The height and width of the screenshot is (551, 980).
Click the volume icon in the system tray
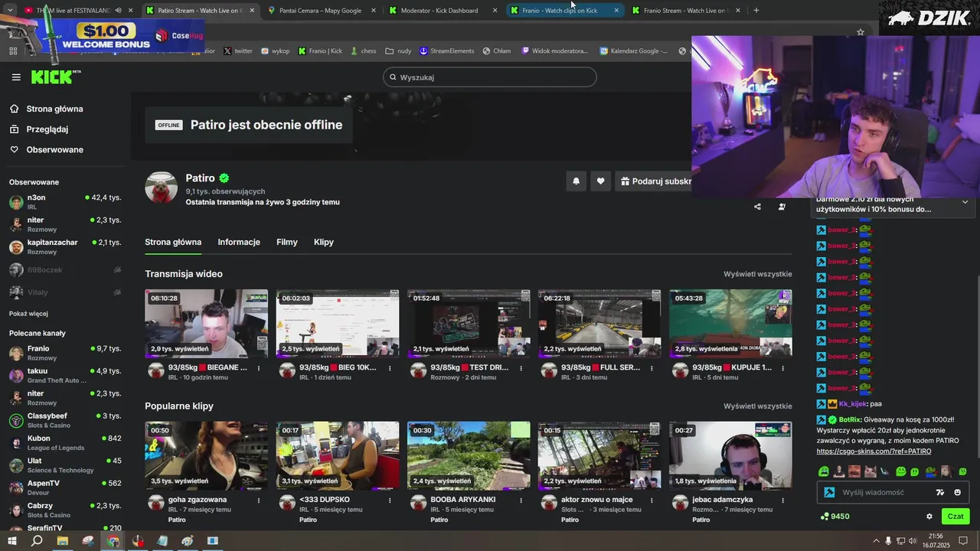911,541
